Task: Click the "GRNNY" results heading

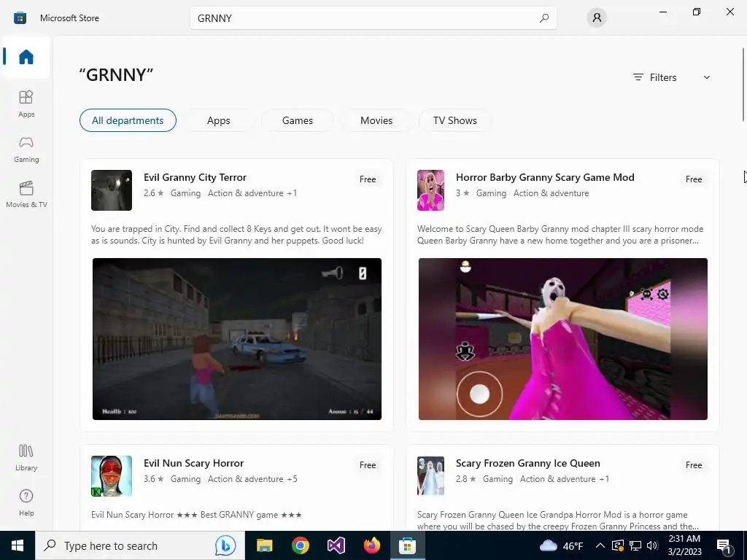Action: [x=116, y=75]
